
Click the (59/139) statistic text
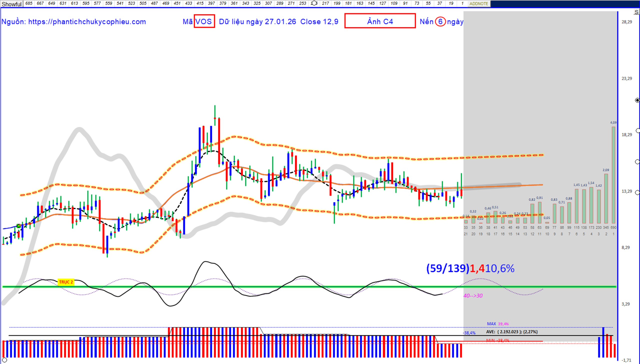(x=447, y=268)
